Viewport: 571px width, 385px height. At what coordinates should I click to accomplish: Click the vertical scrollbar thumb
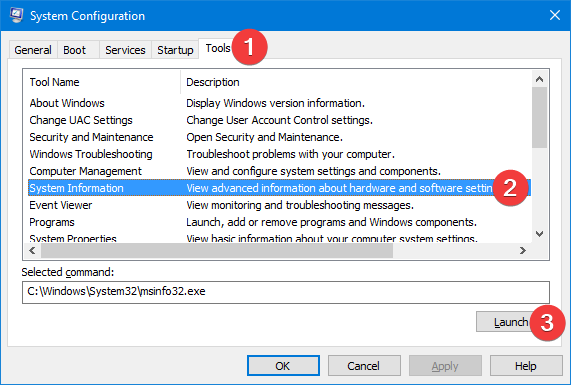539,117
